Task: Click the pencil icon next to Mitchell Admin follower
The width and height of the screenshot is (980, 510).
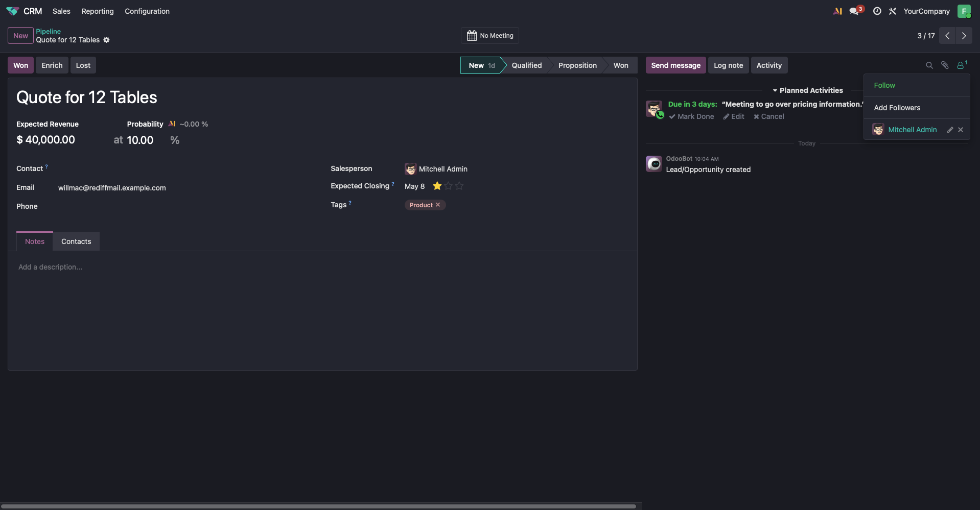Action: pos(950,130)
